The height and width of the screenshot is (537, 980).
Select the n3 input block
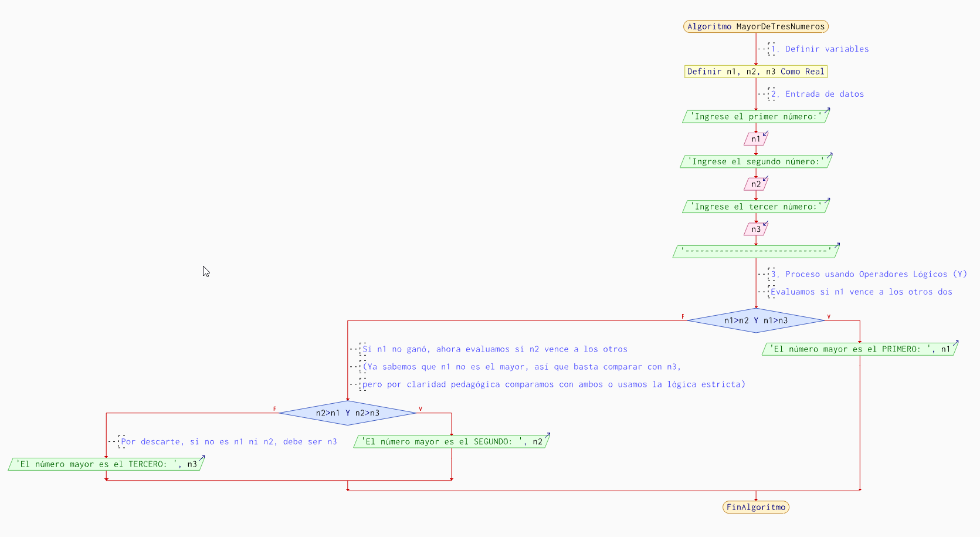point(755,229)
